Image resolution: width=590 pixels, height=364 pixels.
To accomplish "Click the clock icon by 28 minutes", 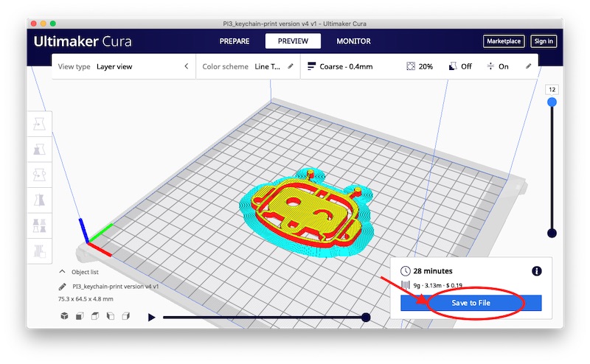I will pyautogui.click(x=405, y=270).
